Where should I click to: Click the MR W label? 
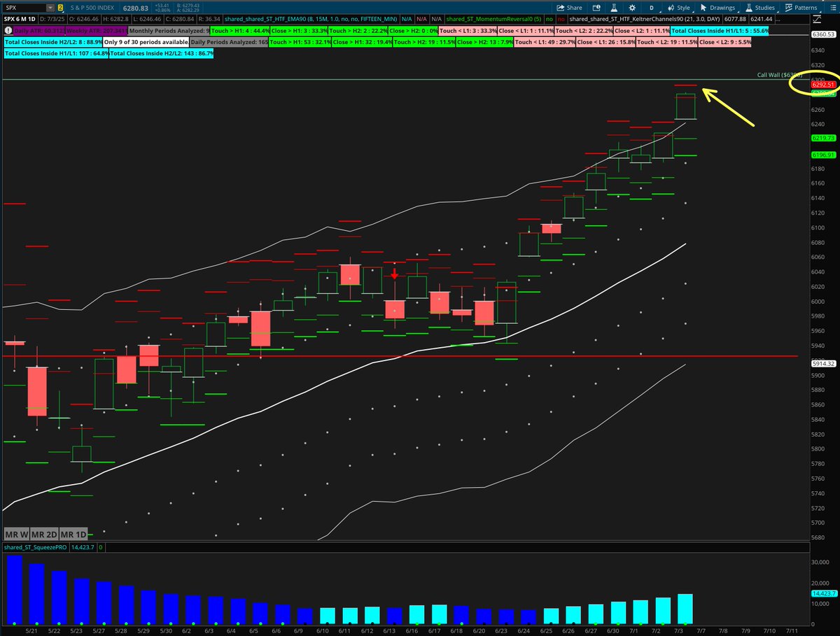click(15, 532)
